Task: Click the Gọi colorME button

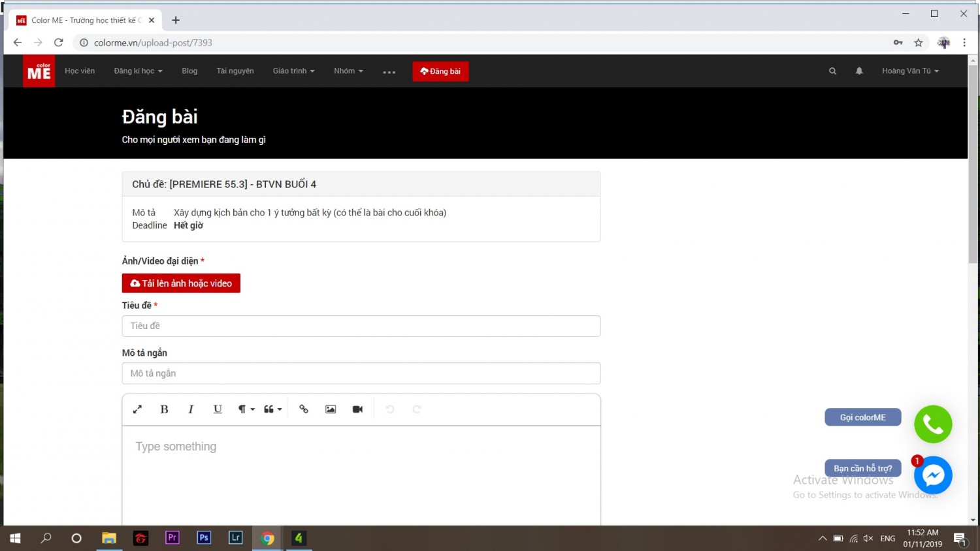Action: [863, 417]
